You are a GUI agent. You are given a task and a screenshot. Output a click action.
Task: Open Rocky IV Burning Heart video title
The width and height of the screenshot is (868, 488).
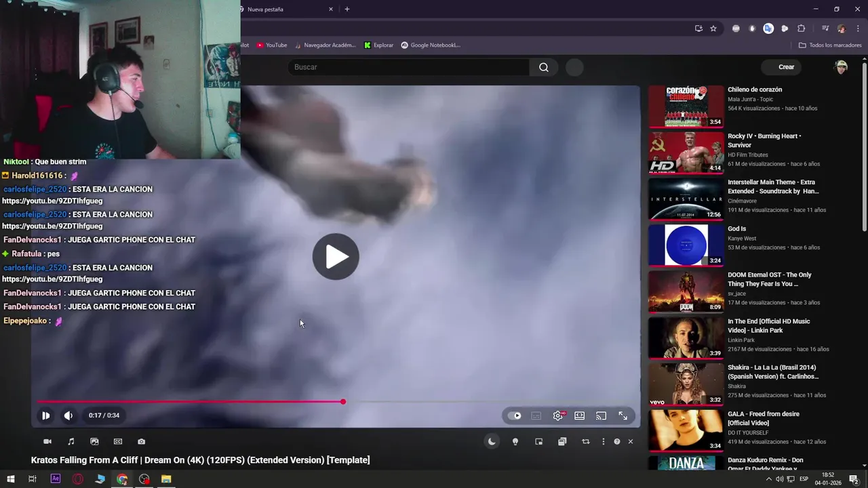(764, 140)
